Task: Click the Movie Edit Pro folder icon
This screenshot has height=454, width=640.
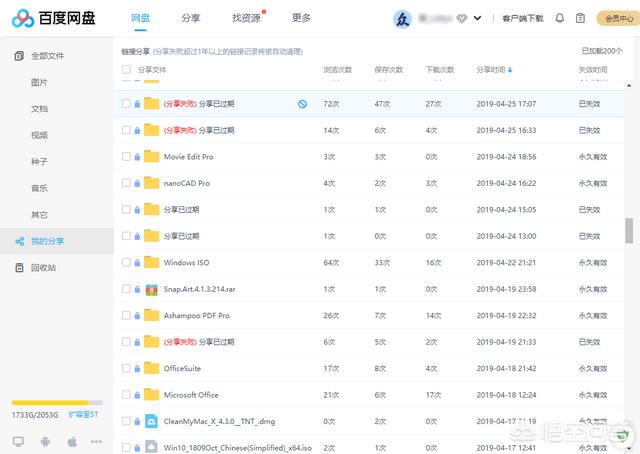Action: pos(151,156)
